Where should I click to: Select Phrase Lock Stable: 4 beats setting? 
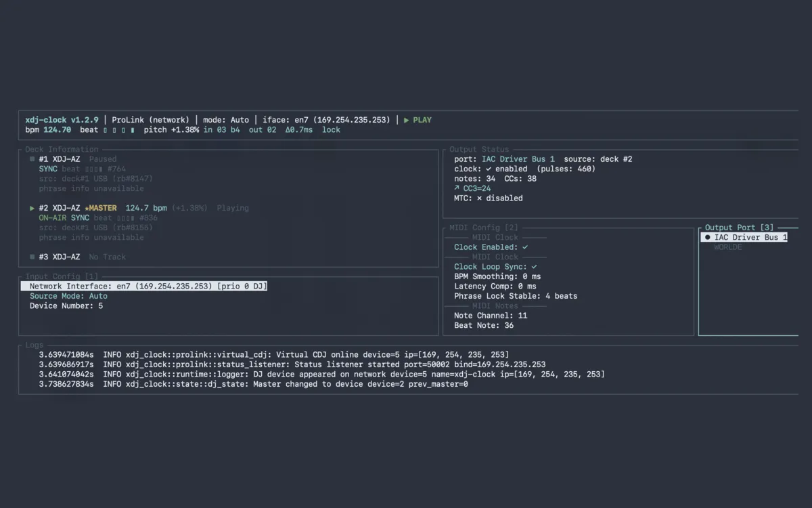516,296
